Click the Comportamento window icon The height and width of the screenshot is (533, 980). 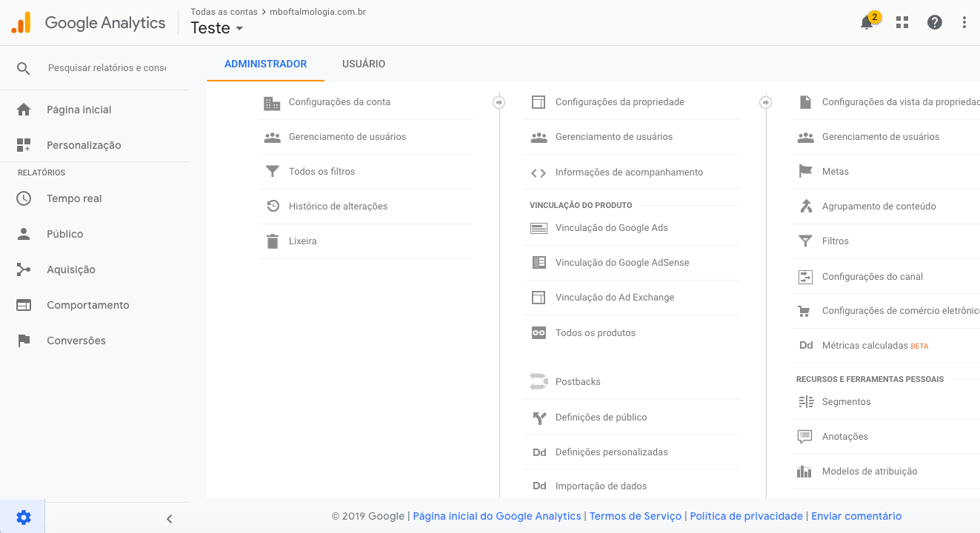24,305
